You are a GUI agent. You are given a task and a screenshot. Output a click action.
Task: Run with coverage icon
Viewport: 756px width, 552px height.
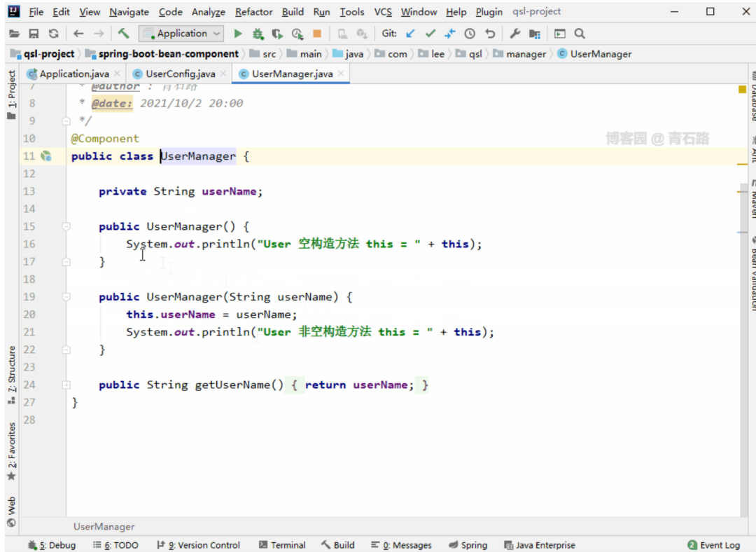click(x=277, y=34)
